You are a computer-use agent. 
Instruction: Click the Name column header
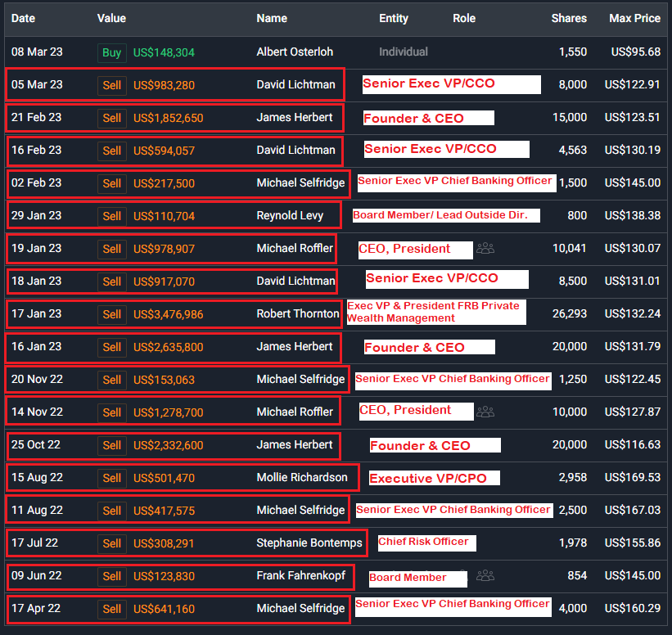[272, 19]
